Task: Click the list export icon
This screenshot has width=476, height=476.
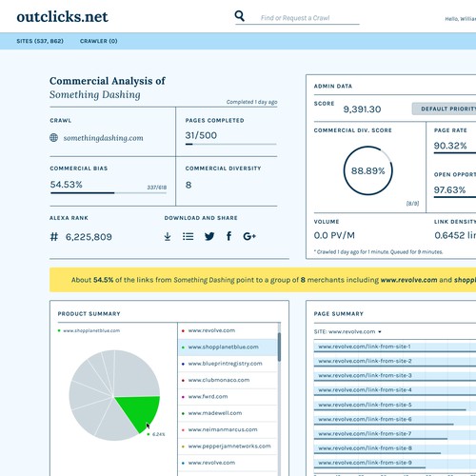Action: pyautogui.click(x=188, y=236)
